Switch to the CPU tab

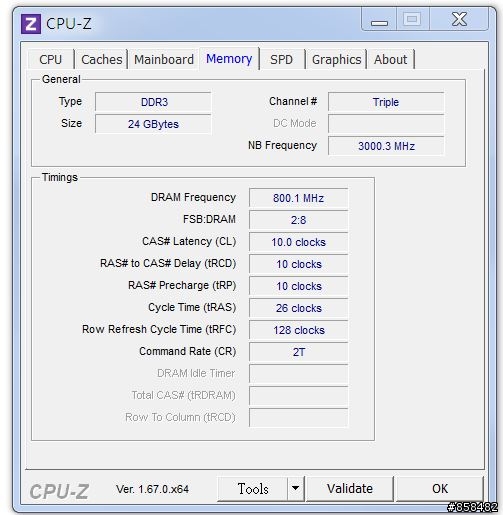51,60
